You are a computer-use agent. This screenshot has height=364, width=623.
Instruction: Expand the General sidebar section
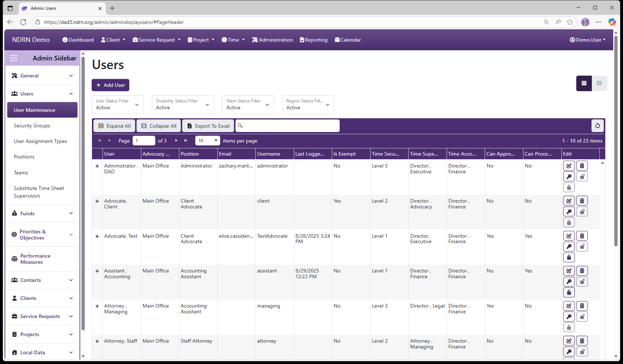point(42,76)
